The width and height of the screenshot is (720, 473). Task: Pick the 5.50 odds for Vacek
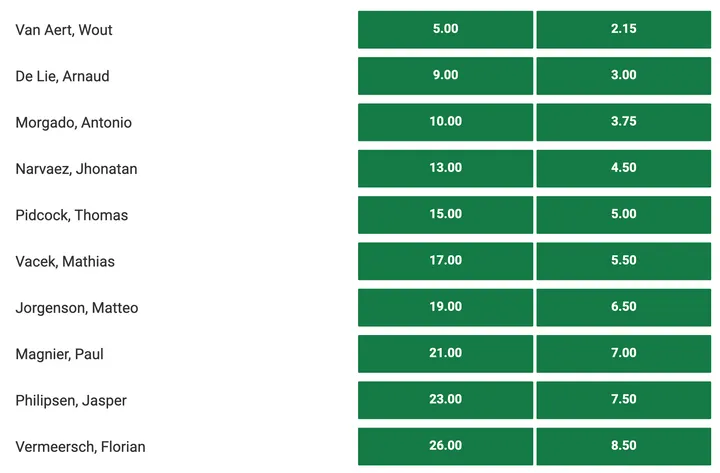tap(624, 261)
